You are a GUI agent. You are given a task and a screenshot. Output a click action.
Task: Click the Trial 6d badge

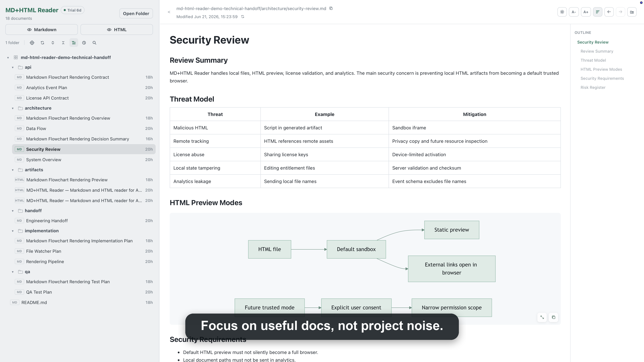(x=72, y=10)
